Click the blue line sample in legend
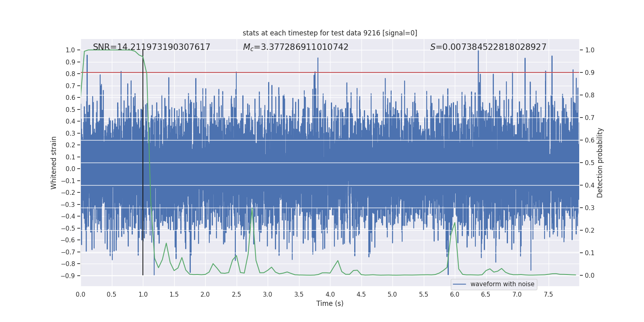Screen dimensions: 644x322 pos(459,284)
